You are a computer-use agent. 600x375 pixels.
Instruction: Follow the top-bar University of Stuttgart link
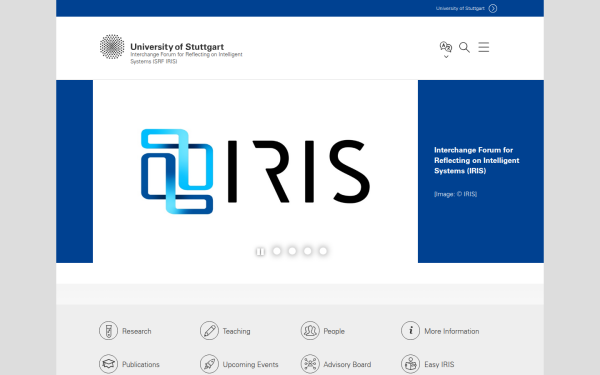(460, 8)
